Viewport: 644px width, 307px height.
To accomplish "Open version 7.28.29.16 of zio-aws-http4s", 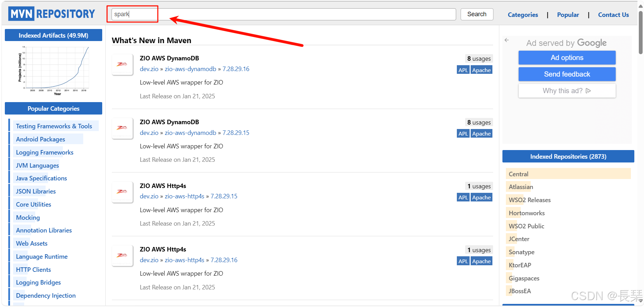I will click(224, 260).
